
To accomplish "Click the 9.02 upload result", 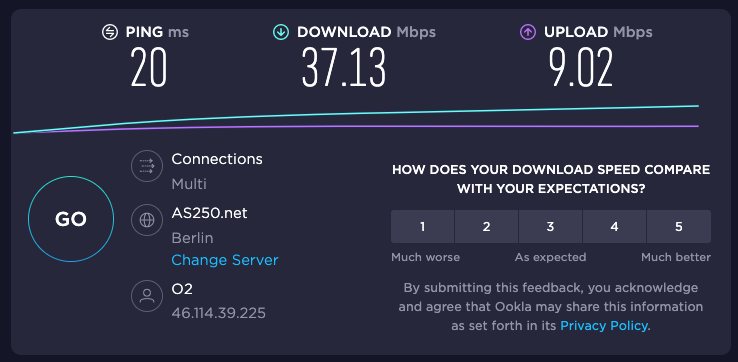I will click(x=581, y=68).
